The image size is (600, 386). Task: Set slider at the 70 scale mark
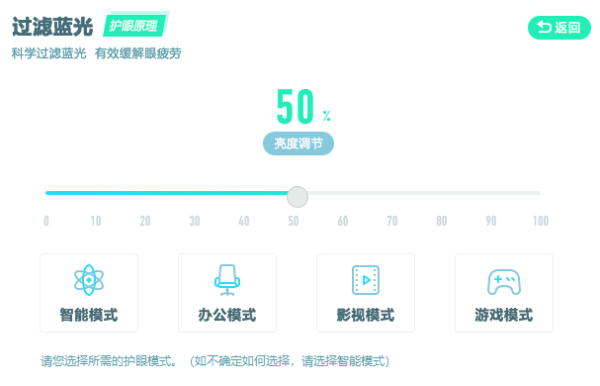pos(392,221)
